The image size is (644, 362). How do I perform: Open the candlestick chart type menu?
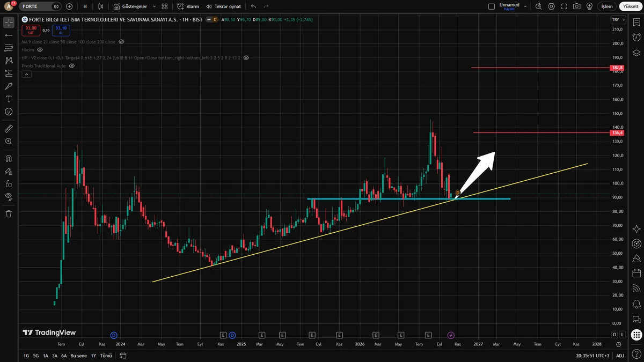(x=101, y=6)
